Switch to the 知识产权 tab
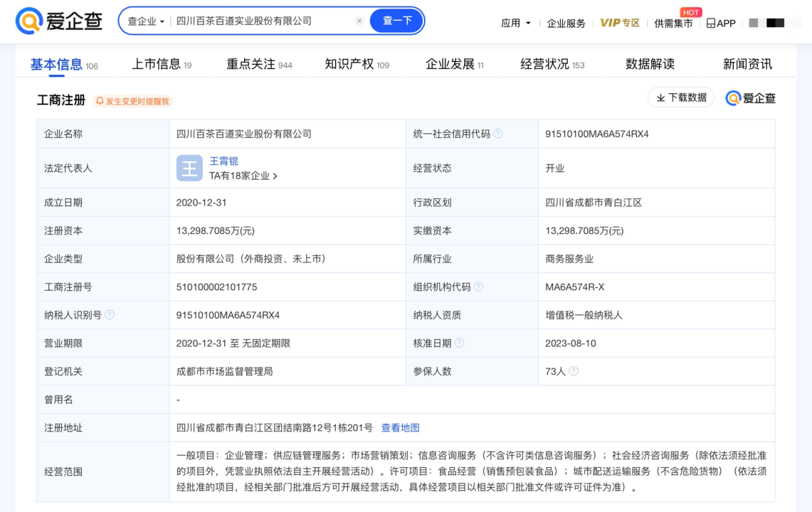This screenshot has height=512, width=812. coord(357,64)
